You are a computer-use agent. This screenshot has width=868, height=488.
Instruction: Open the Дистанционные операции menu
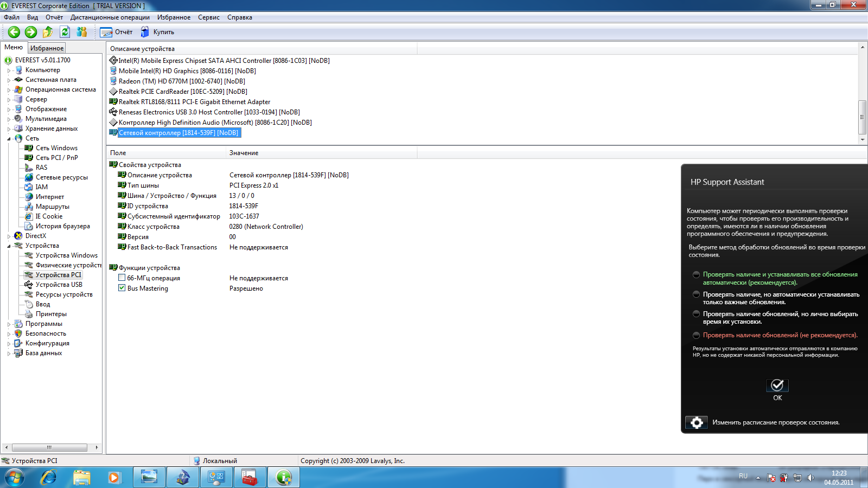(x=110, y=17)
